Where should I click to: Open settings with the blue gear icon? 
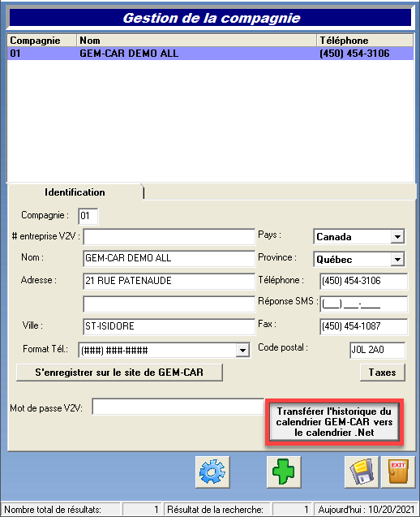tap(212, 472)
